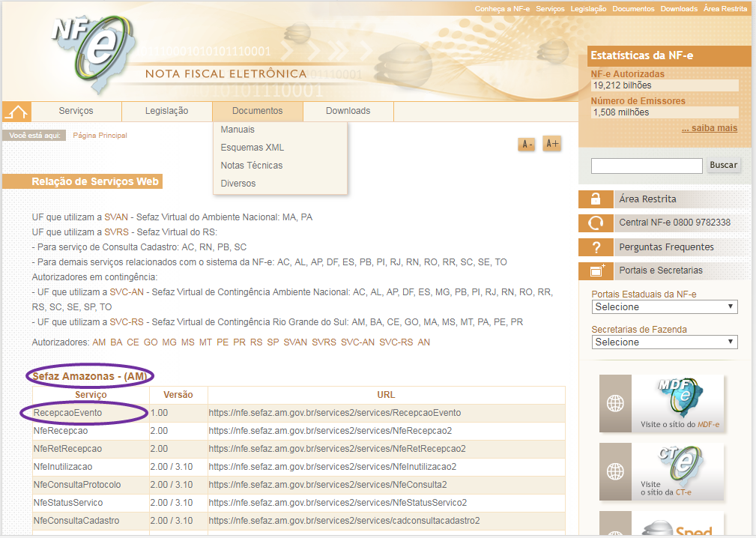Viewport: 756px width, 538px height.
Task: Go to home via the house icon
Action: pos(17,112)
